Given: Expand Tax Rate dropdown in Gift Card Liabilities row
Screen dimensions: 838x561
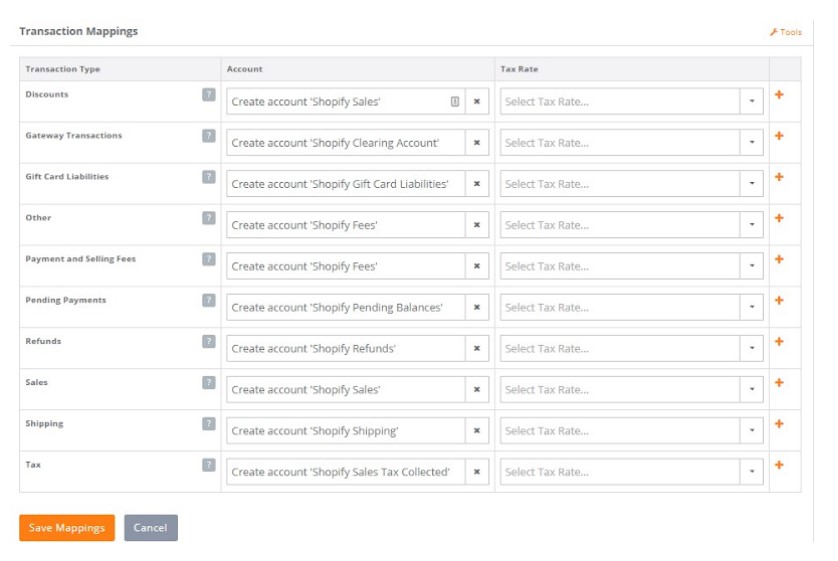Looking at the screenshot, I should pos(752,184).
